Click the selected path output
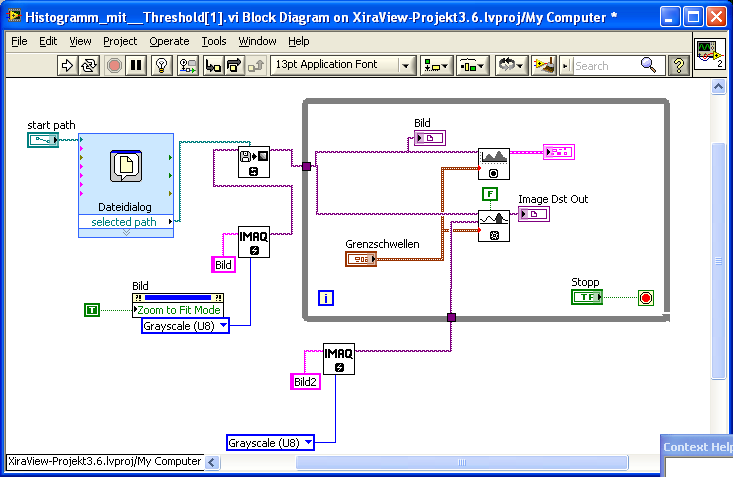Viewport: 733px width, 477px height. [126, 222]
